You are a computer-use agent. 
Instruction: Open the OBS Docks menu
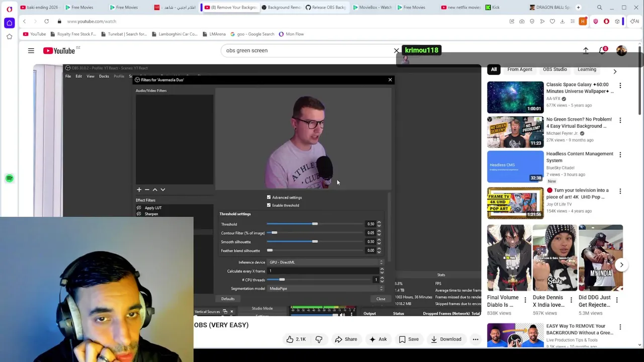pyautogui.click(x=104, y=76)
